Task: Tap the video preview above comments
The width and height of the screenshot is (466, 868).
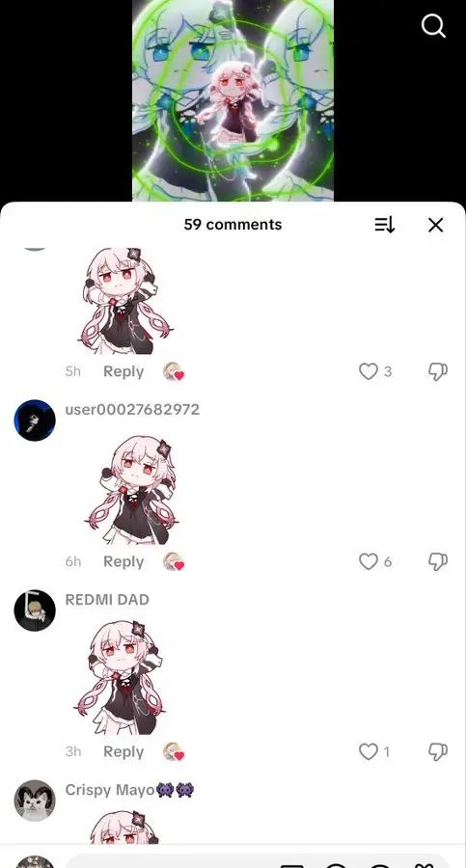Action: 233,100
